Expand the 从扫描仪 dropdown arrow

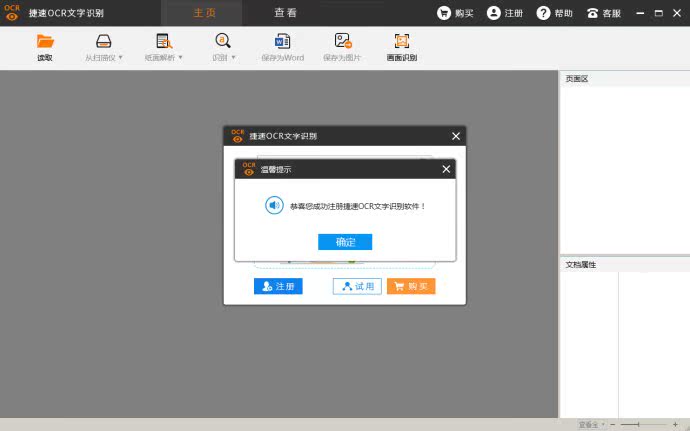point(121,57)
